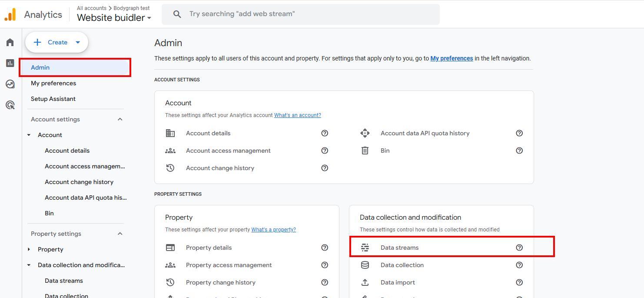Collapse the Property settings sidebar section
Image resolution: width=644 pixels, height=298 pixels.
120,234
